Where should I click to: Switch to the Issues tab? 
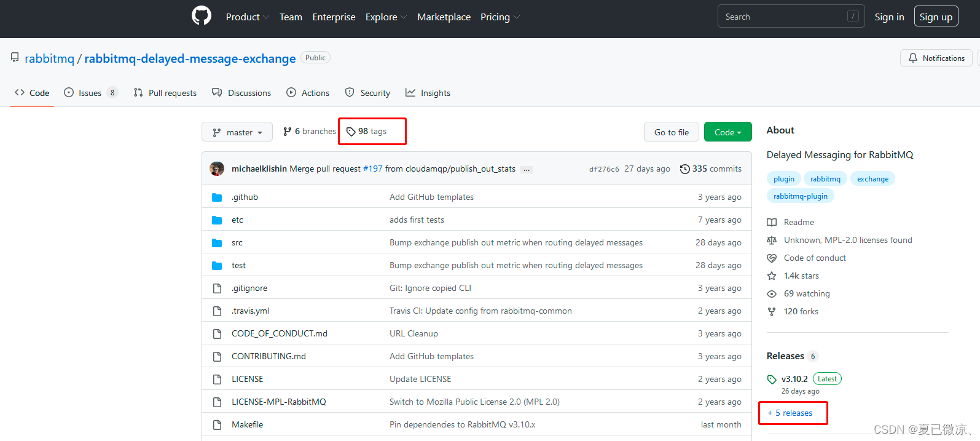(90, 93)
